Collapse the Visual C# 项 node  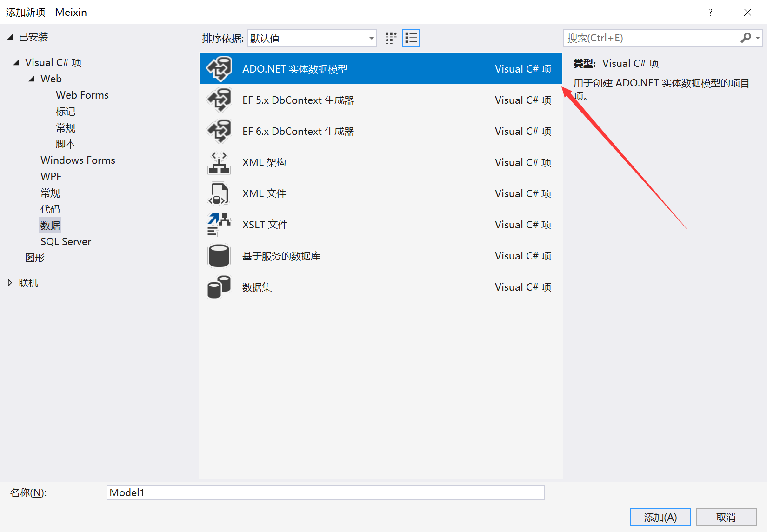[16, 62]
